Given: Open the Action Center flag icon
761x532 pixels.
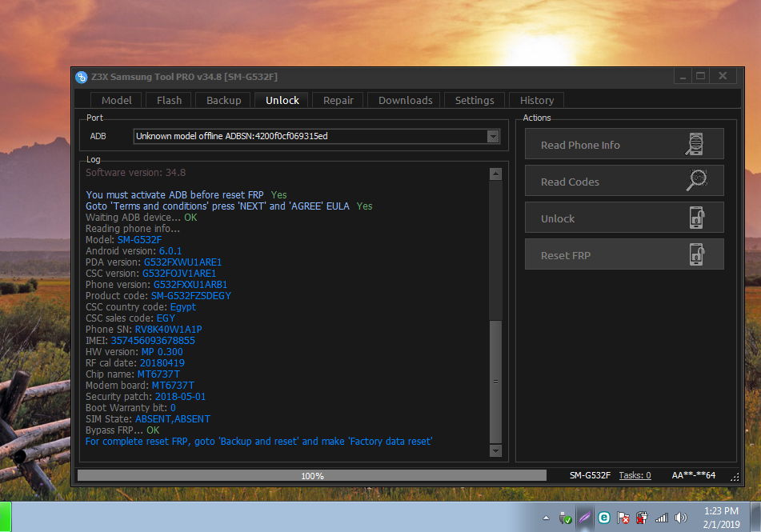Looking at the screenshot, I should point(623,518).
